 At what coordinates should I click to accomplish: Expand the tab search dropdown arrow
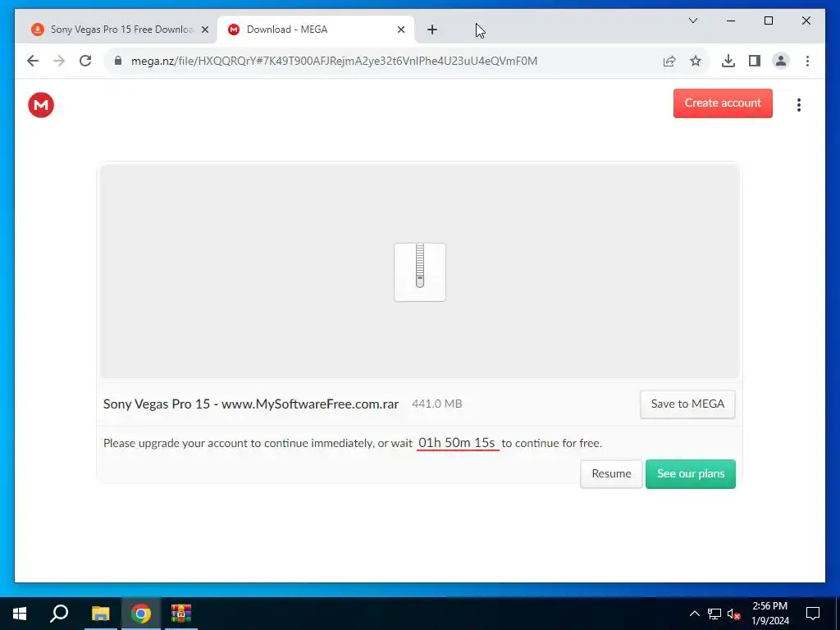pyautogui.click(x=692, y=21)
